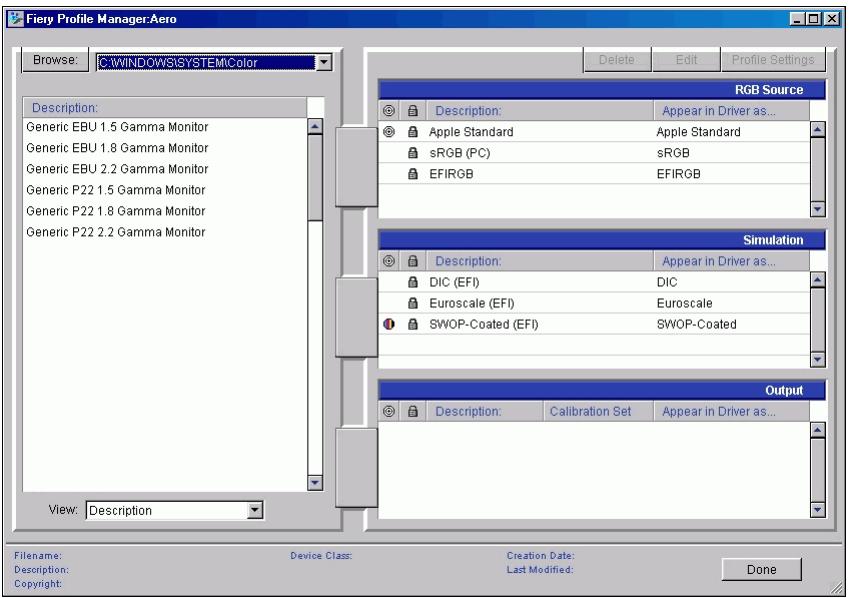Viewport: 850px width, 598px height.
Task: Click Simulation Description column header
Action: pyautogui.click(x=540, y=261)
